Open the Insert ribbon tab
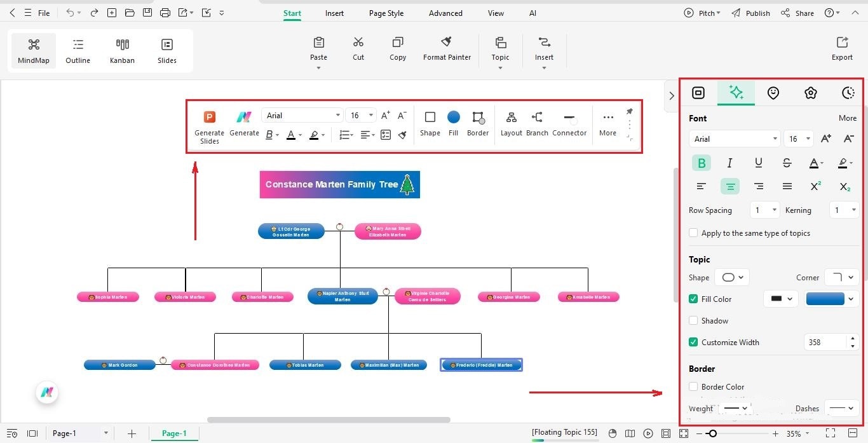 tap(334, 13)
